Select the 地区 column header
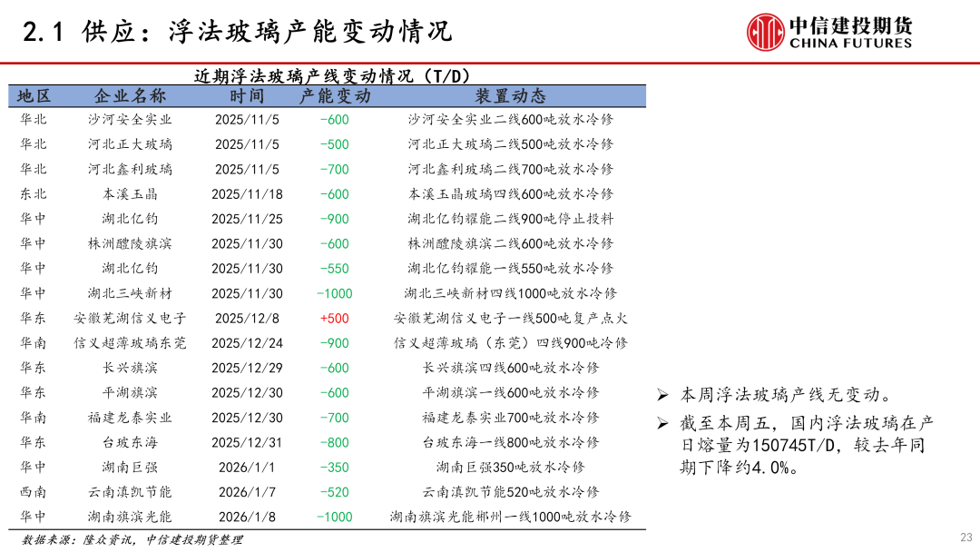The width and height of the screenshot is (980, 552). [34, 95]
